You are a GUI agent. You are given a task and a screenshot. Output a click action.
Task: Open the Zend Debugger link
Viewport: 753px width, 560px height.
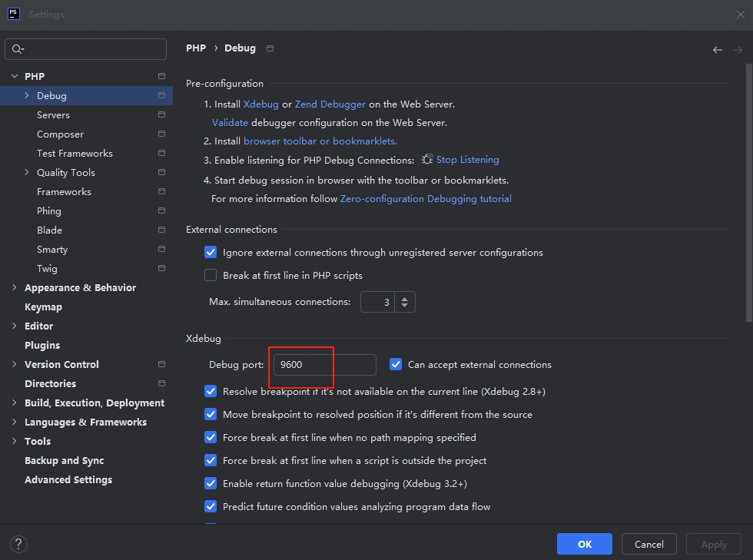click(x=330, y=104)
